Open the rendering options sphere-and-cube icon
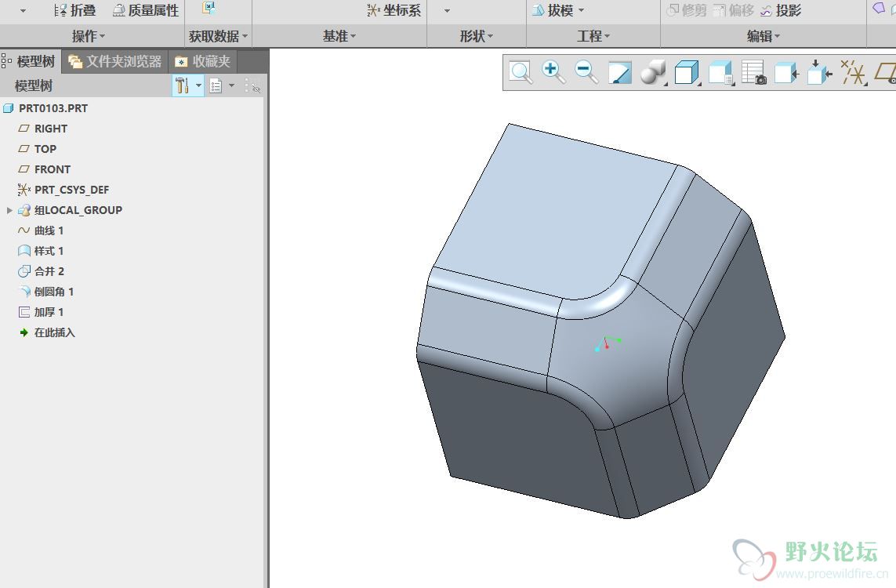The width and height of the screenshot is (896, 588). [653, 73]
